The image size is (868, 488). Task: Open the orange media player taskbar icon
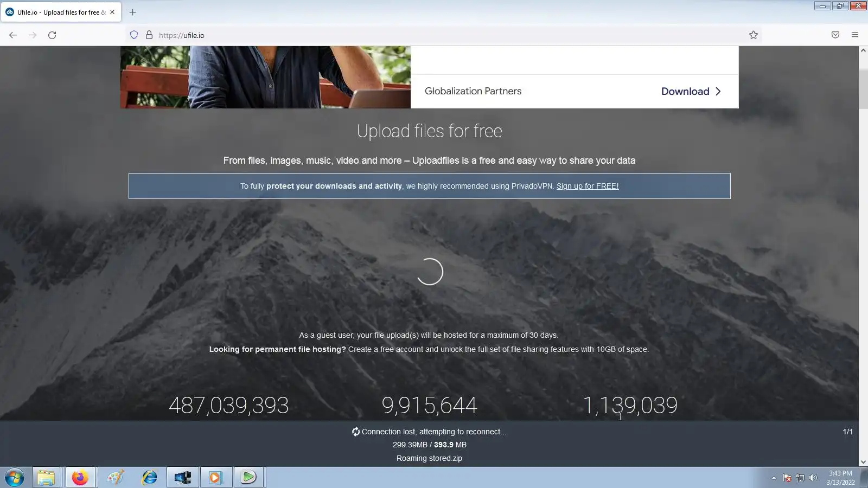(216, 478)
